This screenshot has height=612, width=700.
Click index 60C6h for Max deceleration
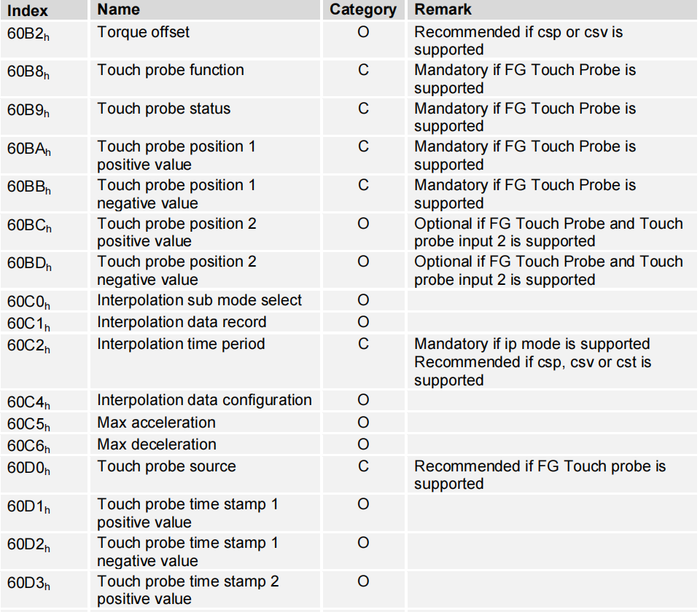[x=29, y=446]
